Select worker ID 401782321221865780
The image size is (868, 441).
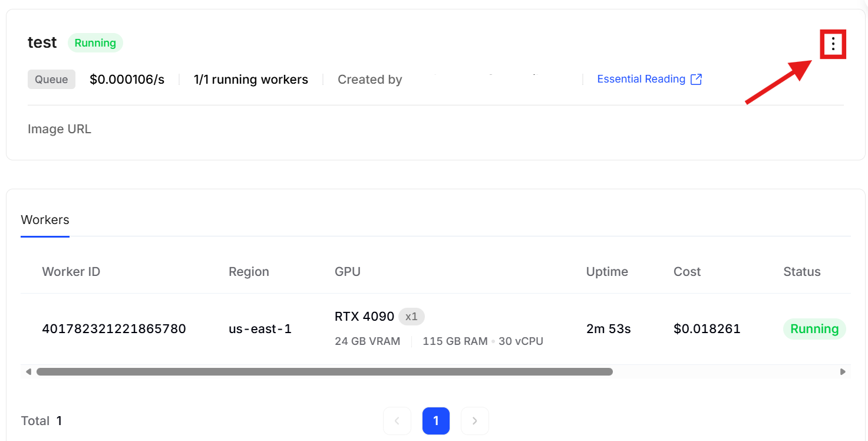coord(114,329)
